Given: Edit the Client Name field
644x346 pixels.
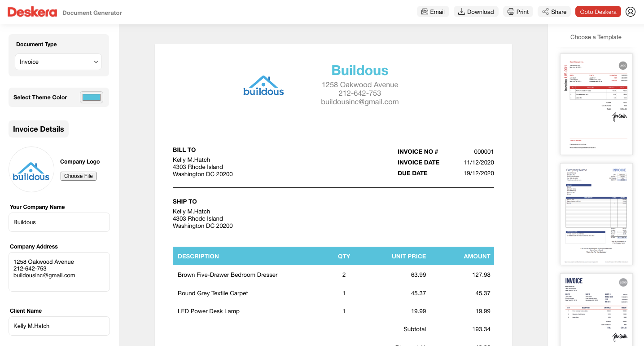Looking at the screenshot, I should coord(59,326).
